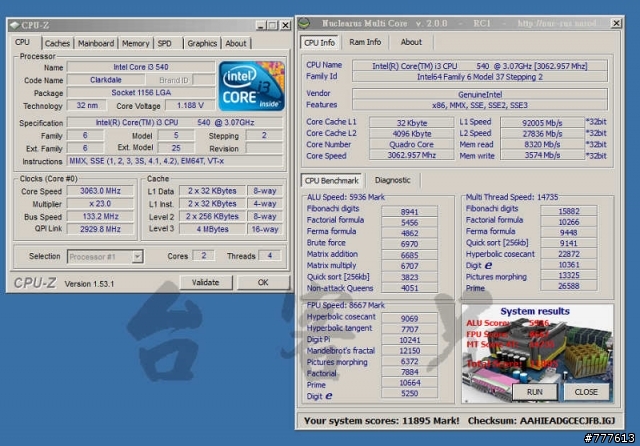Viewport: 640px width, 446px height.
Task: Click the CLOSE button in Nuclearus
Action: (x=586, y=392)
